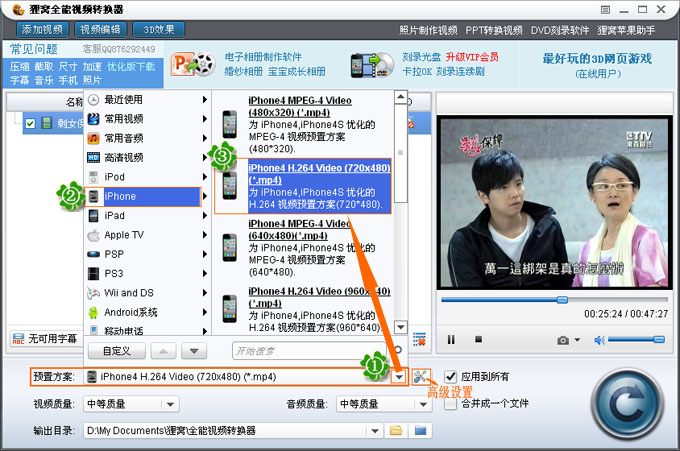Browse output folder with yellow folder icon
680x451 pixels.
(396, 431)
